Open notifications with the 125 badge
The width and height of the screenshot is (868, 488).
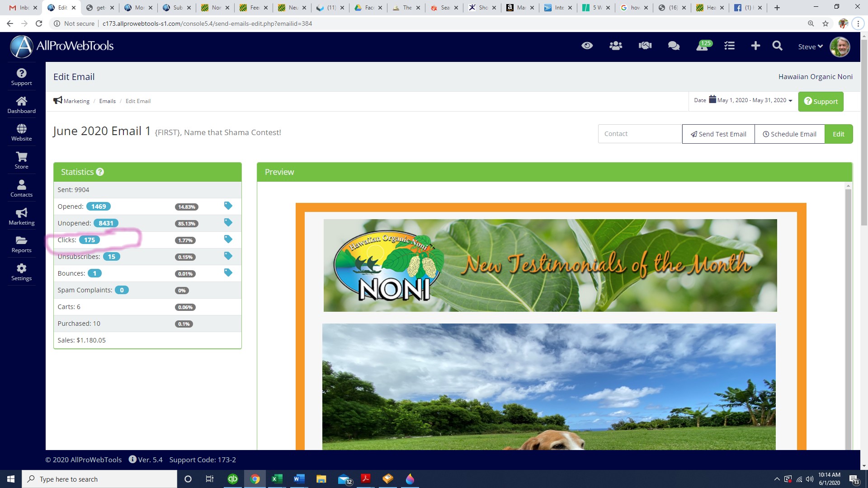click(x=703, y=46)
